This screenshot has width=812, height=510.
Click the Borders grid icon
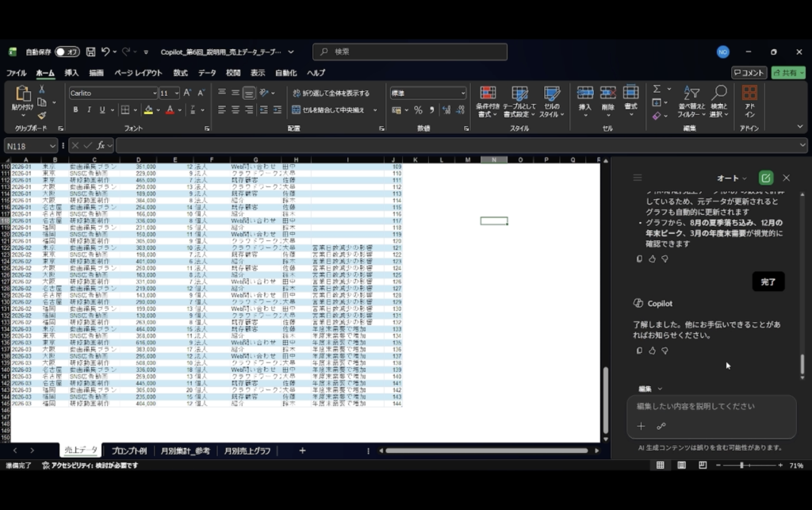point(125,109)
